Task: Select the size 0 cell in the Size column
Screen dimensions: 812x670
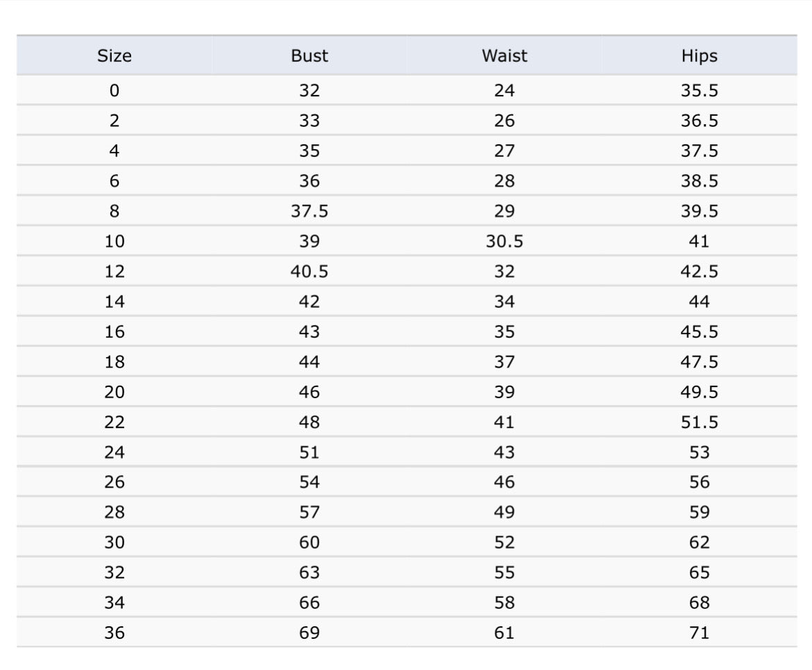Action: 115,91
